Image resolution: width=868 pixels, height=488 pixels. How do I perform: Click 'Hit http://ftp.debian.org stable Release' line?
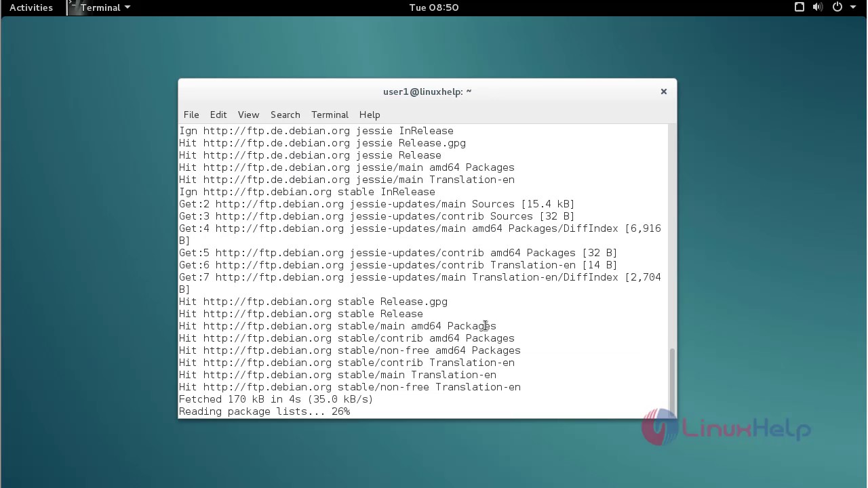click(x=301, y=314)
